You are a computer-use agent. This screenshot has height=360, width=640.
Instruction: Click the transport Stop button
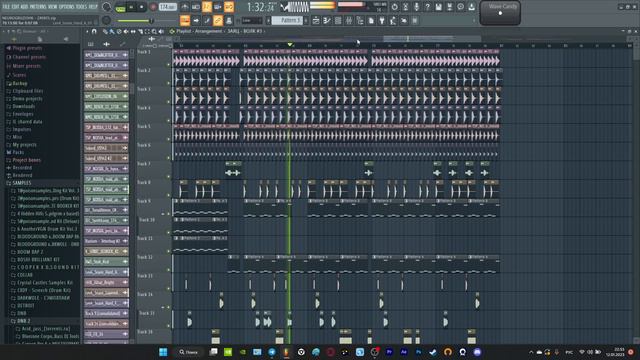point(142,7)
